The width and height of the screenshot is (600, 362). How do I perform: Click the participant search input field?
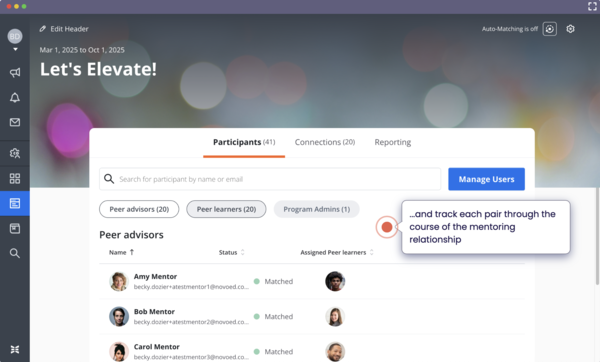(270, 179)
